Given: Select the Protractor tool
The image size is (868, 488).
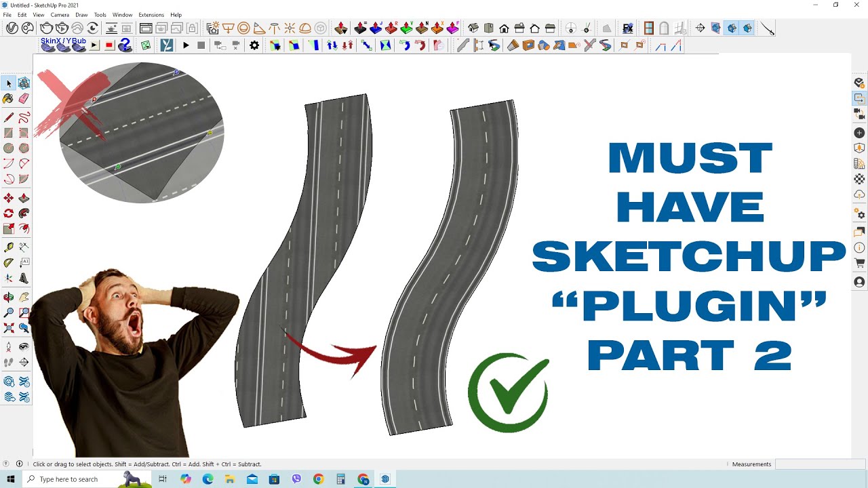Looking at the screenshot, I should 9,263.
